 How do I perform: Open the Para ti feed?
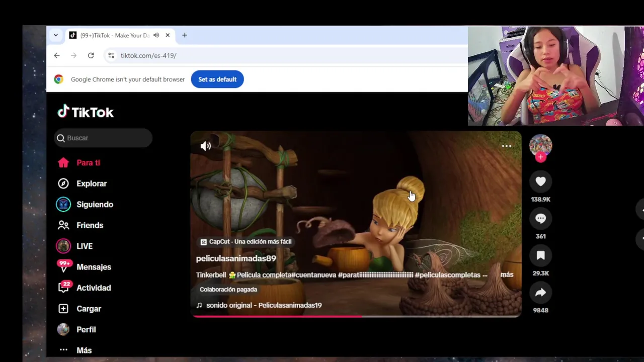(88, 163)
